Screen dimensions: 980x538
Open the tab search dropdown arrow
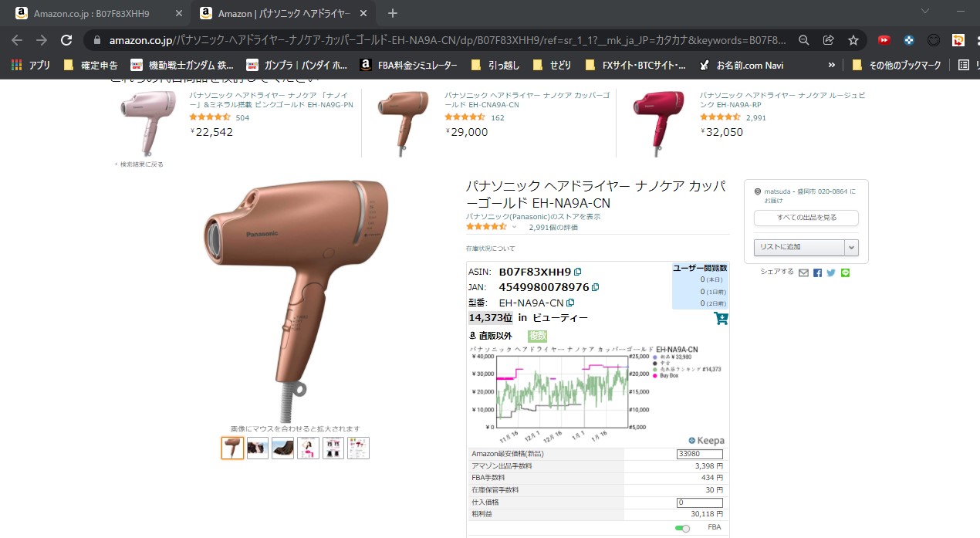pyautogui.click(x=926, y=10)
